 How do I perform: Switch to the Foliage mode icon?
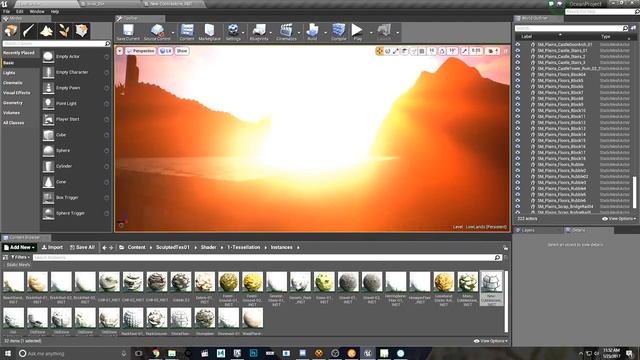[x=64, y=31]
